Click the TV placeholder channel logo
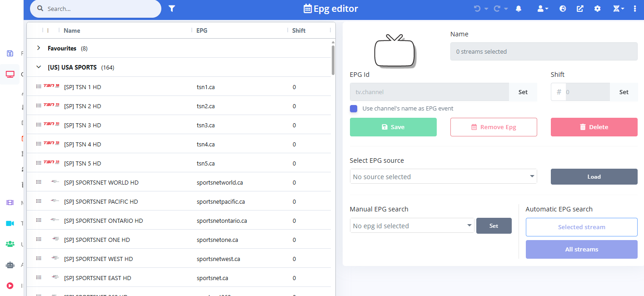This screenshot has height=296, width=644. coord(394,50)
